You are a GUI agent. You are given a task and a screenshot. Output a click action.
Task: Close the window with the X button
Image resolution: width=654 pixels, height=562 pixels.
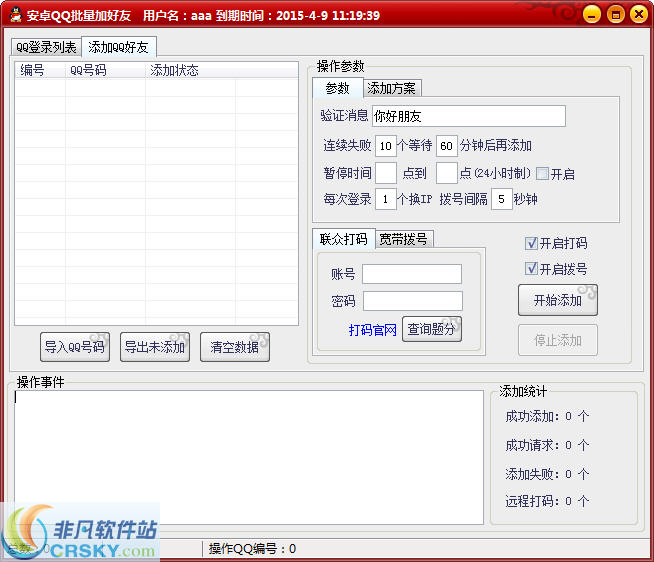pyautogui.click(x=639, y=15)
